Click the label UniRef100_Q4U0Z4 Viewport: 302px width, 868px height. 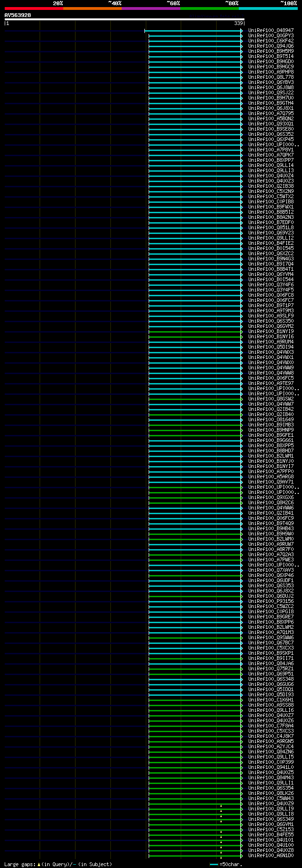pyautogui.click(x=271, y=175)
